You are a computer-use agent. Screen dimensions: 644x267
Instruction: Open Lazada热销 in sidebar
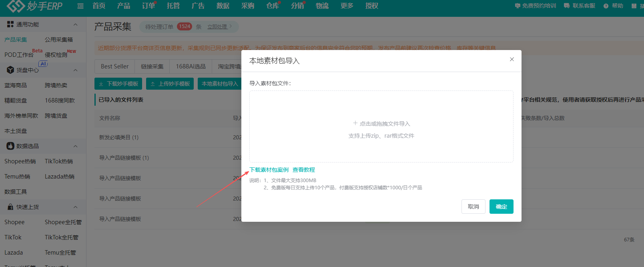click(60, 177)
